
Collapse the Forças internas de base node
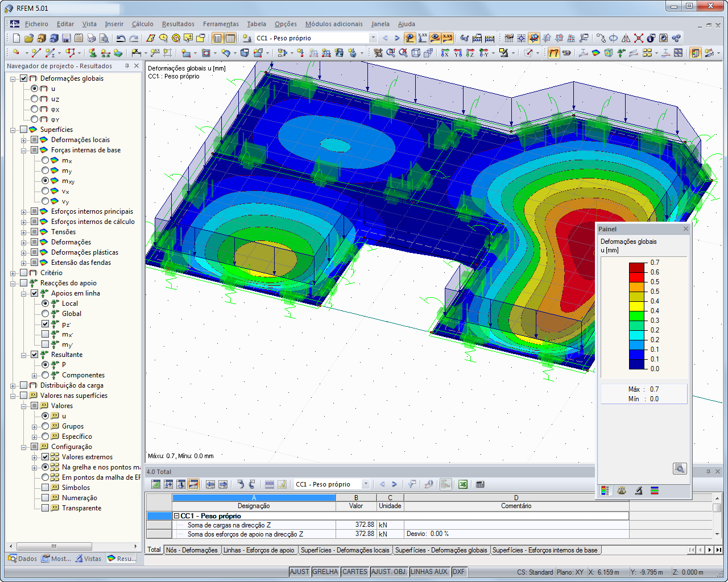point(24,150)
